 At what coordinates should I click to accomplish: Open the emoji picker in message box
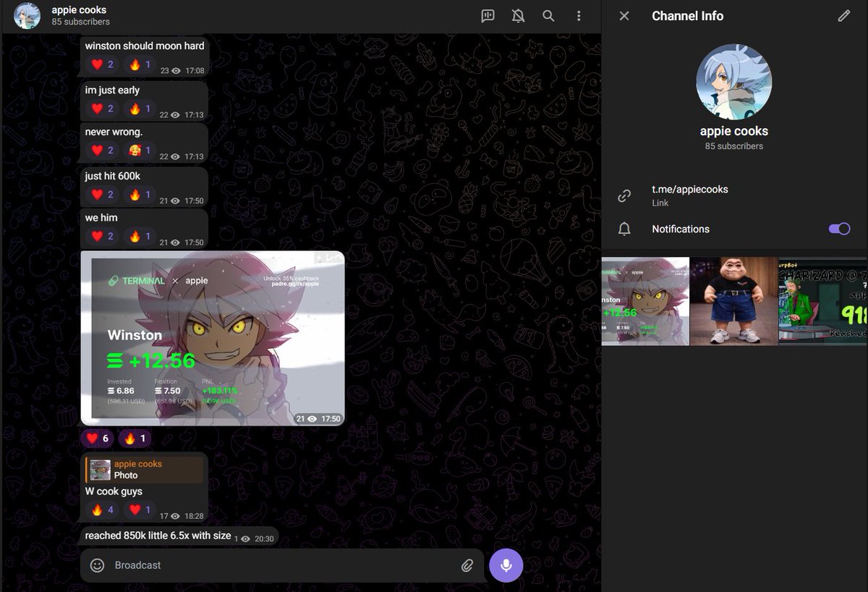(97, 565)
